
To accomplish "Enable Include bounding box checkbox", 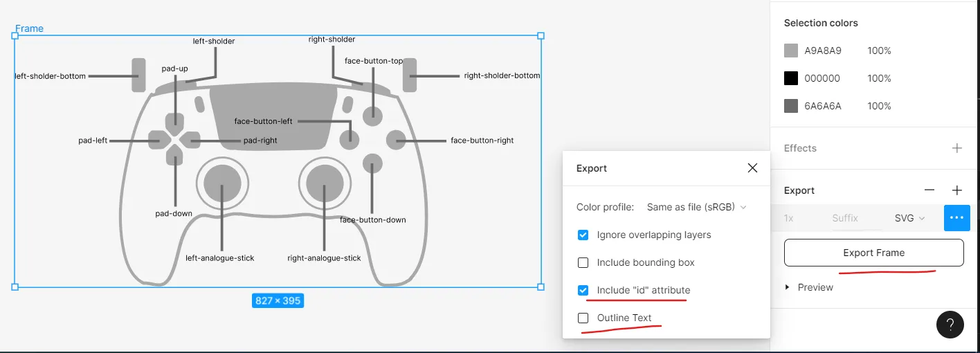I will [583, 263].
